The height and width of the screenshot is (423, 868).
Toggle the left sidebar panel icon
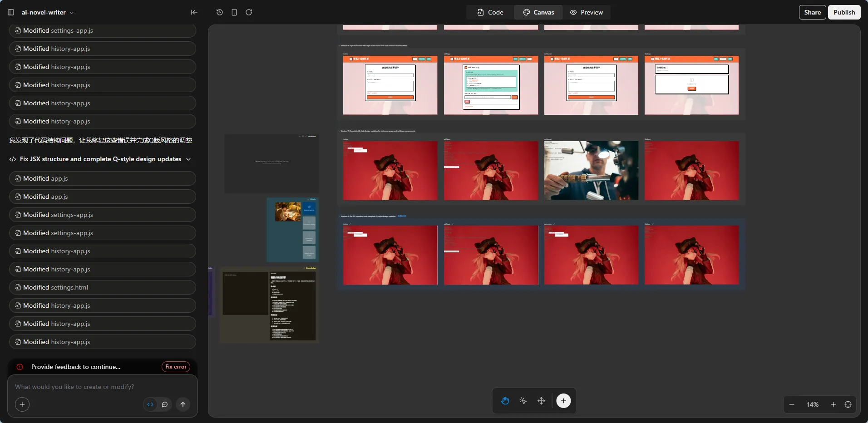11,12
